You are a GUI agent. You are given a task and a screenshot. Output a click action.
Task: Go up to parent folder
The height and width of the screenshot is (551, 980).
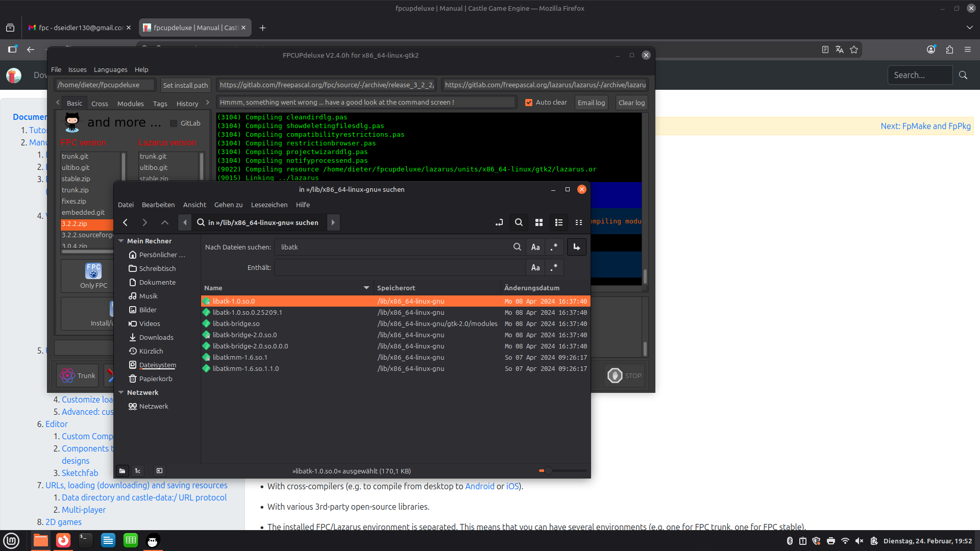164,222
